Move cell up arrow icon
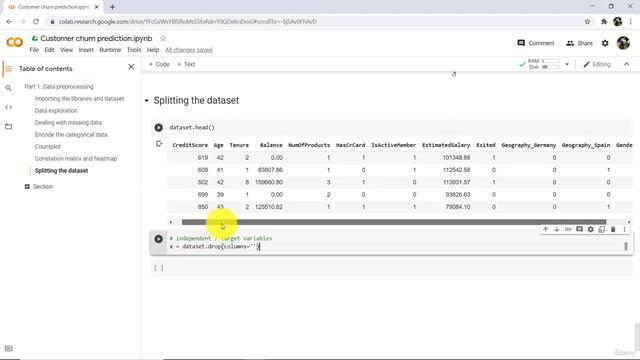Image resolution: width=640 pixels, height=360 pixels. point(545,229)
